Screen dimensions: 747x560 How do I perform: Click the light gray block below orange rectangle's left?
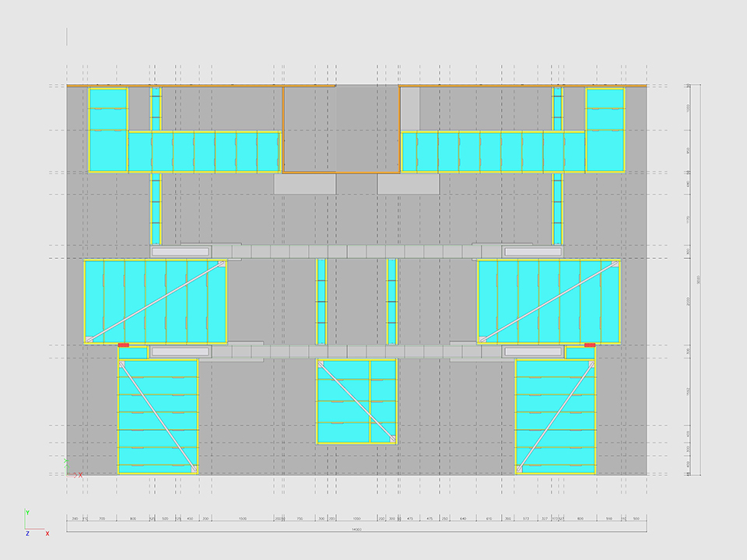(x=305, y=184)
